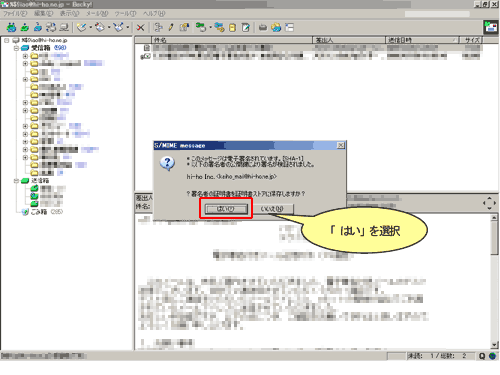Viewport: 500px width, 375px height.
Task: Click the いいえ button in the S/MIME dialog
Action: [x=272, y=209]
